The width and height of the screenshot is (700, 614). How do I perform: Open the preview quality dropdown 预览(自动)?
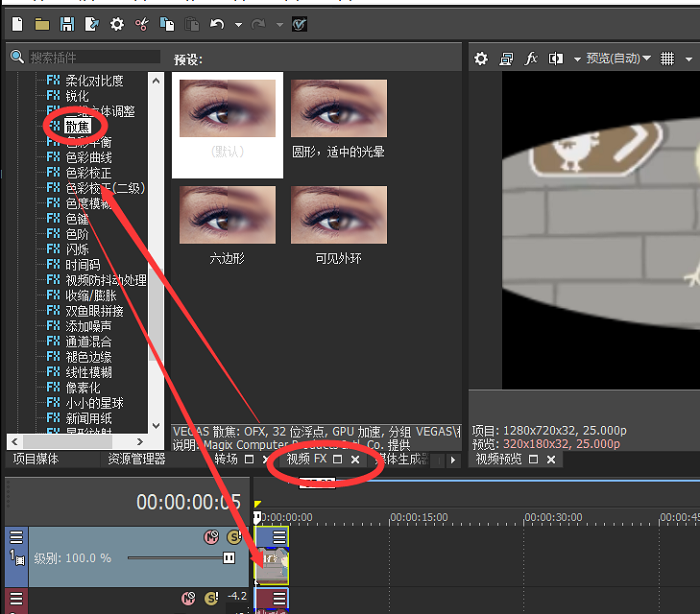618,58
